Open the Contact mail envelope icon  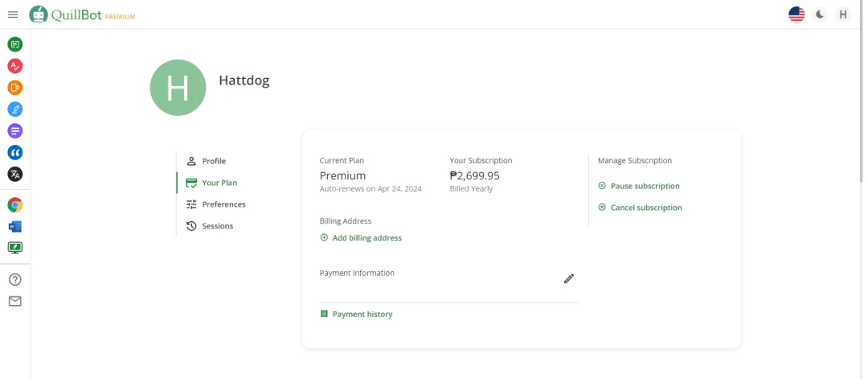[15, 301]
